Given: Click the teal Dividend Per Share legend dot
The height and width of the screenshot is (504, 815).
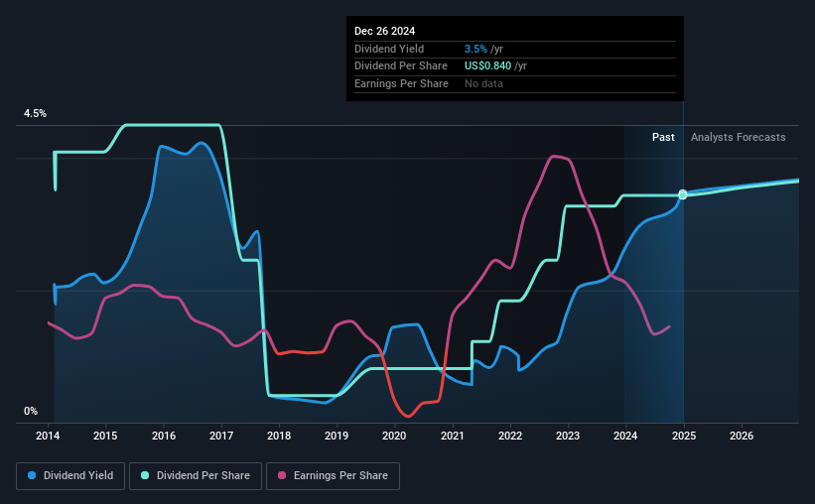Looking at the screenshot, I should coord(145,475).
